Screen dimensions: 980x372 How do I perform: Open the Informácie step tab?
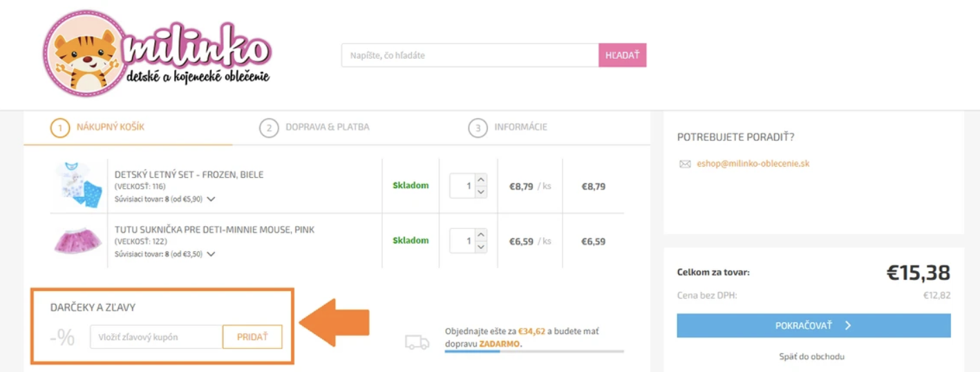pyautogui.click(x=520, y=127)
